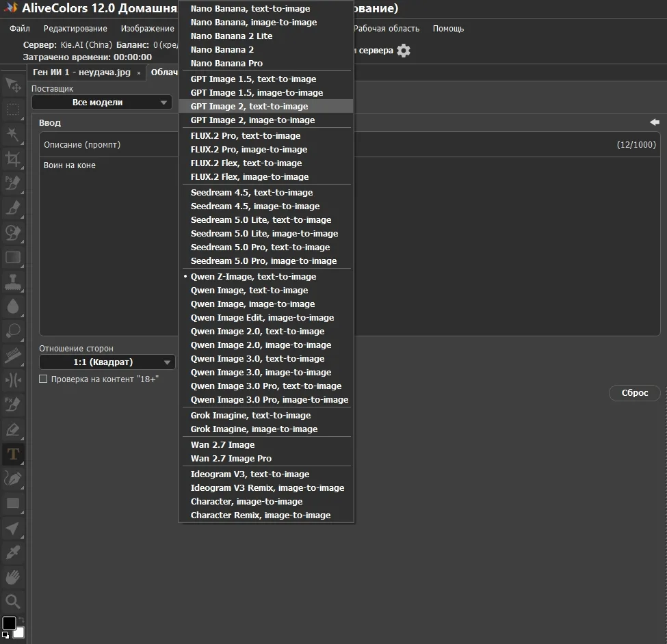Select the Crop tool
The image size is (667, 644).
click(x=13, y=159)
